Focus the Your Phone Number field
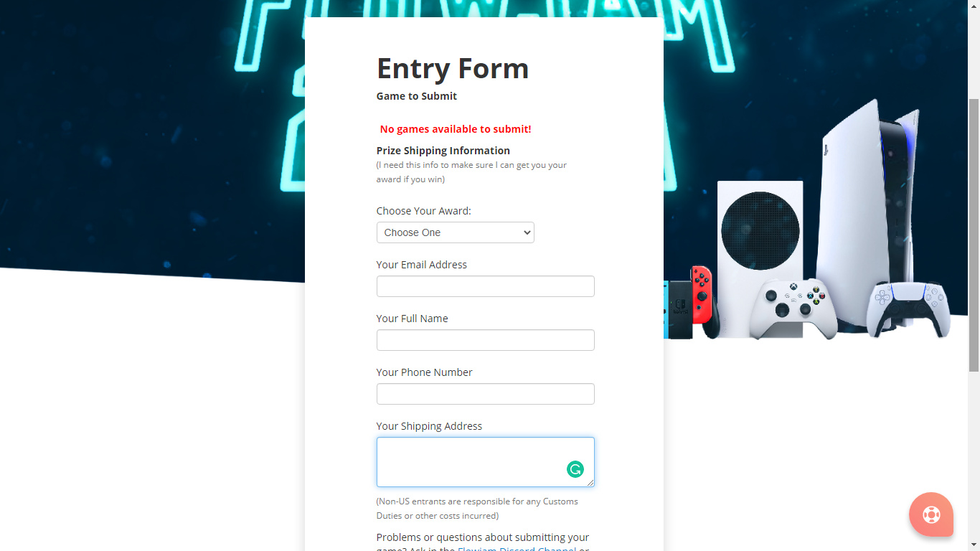Screen dimensions: 980x551 [x=486, y=394]
